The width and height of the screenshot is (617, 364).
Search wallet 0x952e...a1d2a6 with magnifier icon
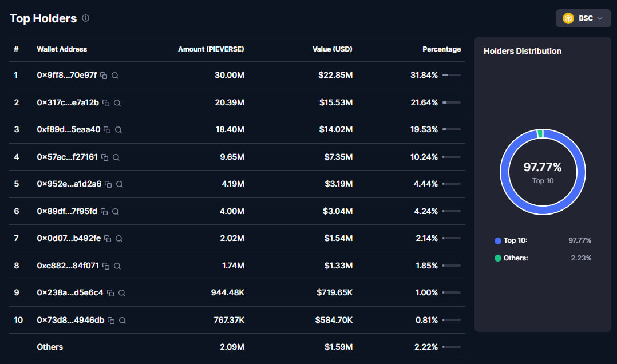(120, 184)
